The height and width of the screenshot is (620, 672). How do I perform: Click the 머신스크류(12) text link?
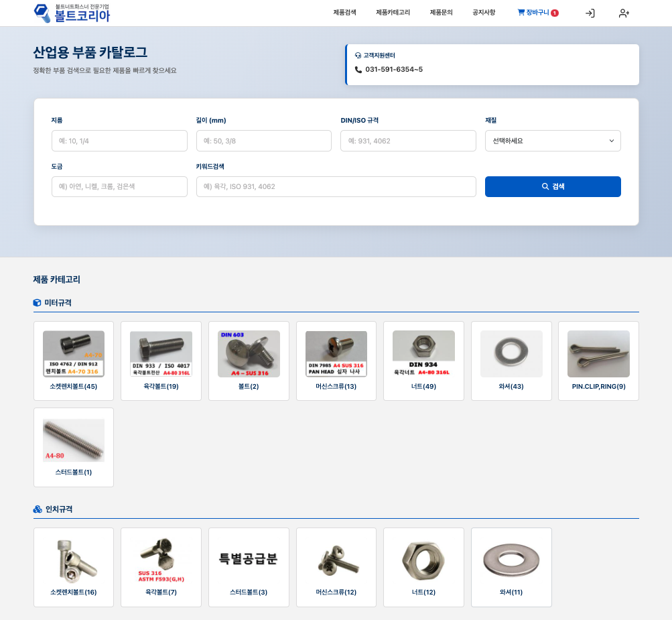pos(336,592)
